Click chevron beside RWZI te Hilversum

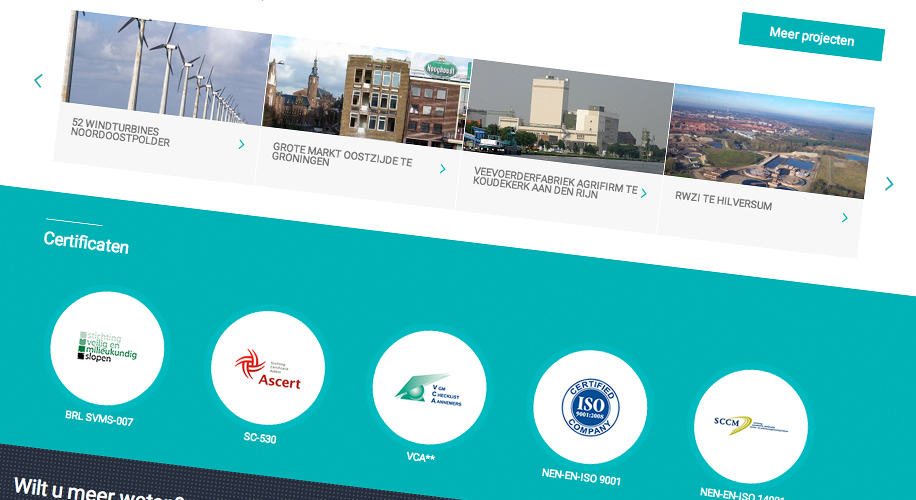(x=845, y=218)
